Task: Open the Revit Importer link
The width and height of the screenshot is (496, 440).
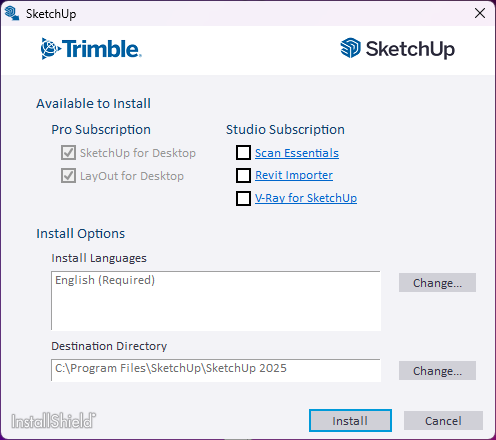Action: (294, 175)
